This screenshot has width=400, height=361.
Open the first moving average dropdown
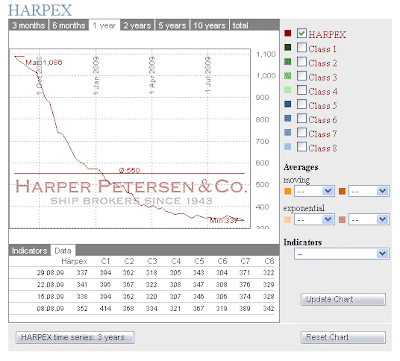coord(314,191)
